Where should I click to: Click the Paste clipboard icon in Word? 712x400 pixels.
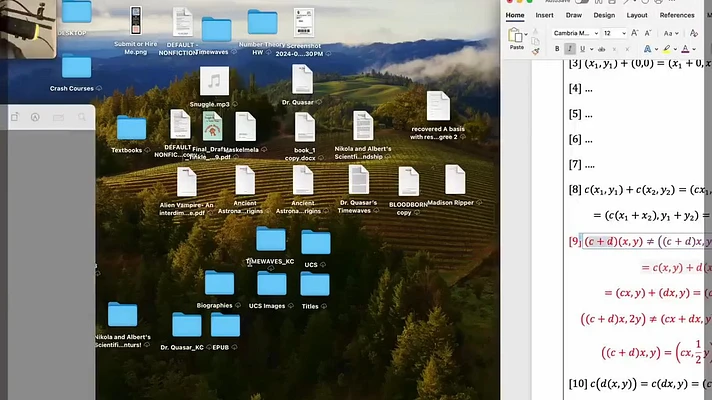[515, 35]
